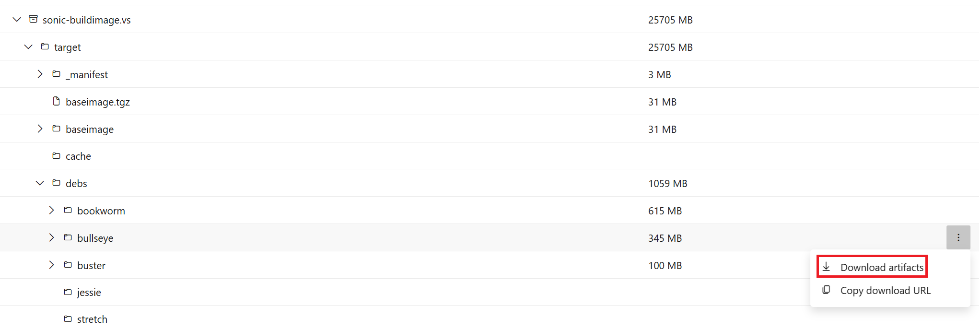This screenshot has height=330, width=980.
Task: Expand the bookworm folder
Action: [x=51, y=211]
